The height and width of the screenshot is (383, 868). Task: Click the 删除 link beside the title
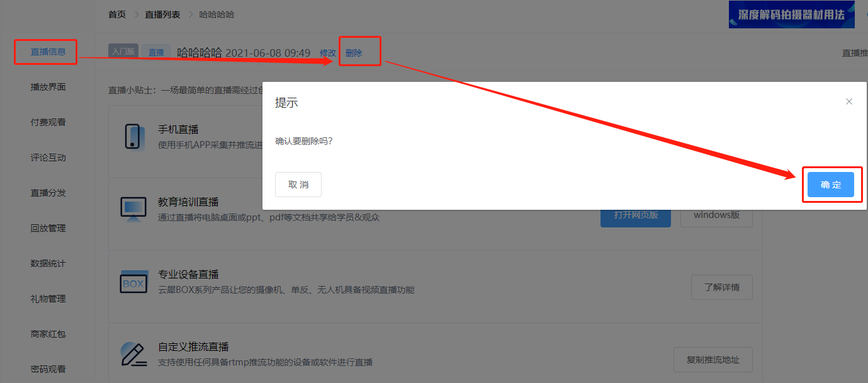click(354, 53)
